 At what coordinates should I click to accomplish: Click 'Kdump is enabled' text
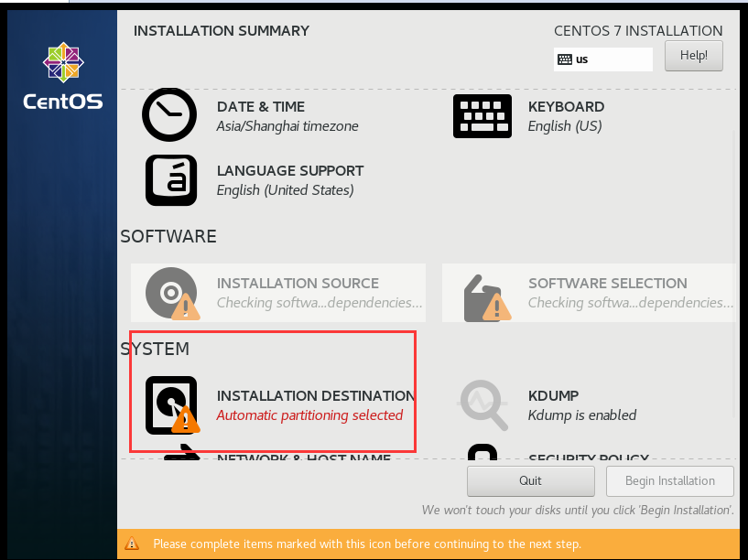(x=582, y=415)
